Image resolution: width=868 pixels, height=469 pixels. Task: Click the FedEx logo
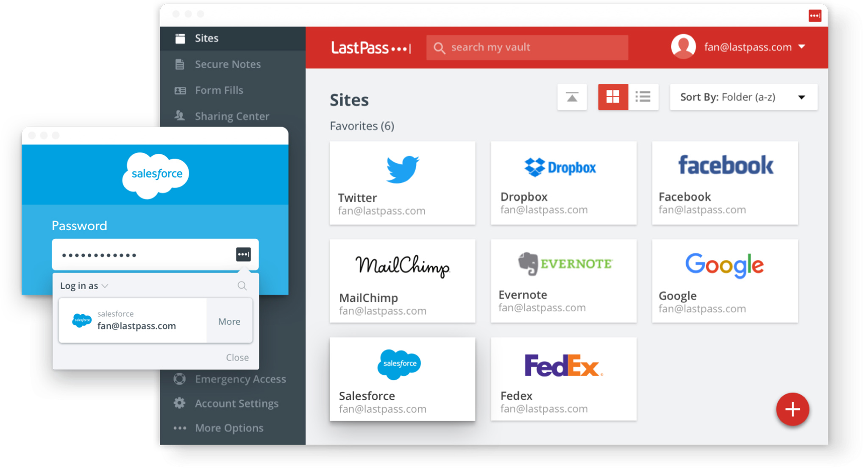click(563, 366)
